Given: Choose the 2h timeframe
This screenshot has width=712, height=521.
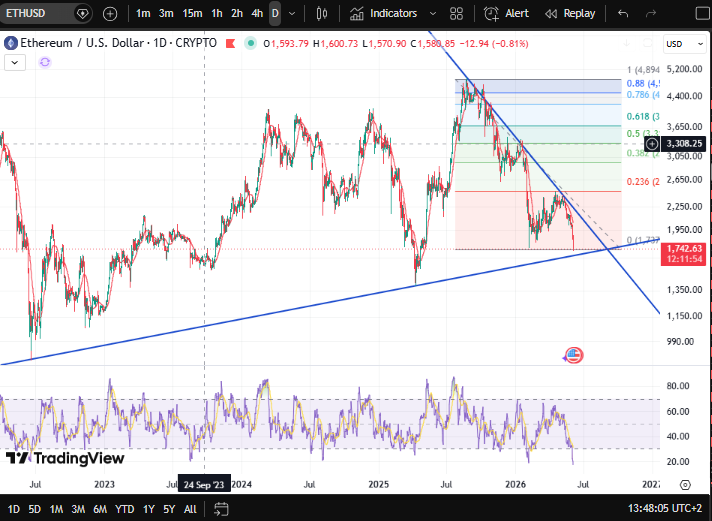Looking at the screenshot, I should pos(237,14).
